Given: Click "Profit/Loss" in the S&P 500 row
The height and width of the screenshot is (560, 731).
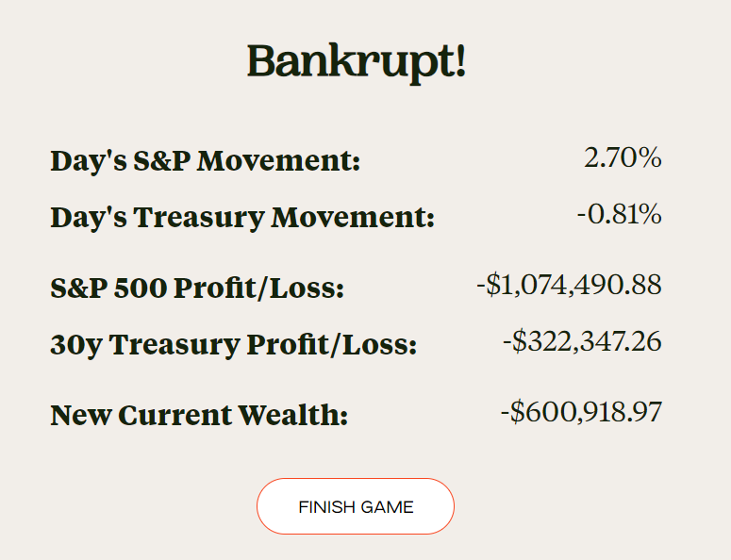Looking at the screenshot, I should point(259,287).
